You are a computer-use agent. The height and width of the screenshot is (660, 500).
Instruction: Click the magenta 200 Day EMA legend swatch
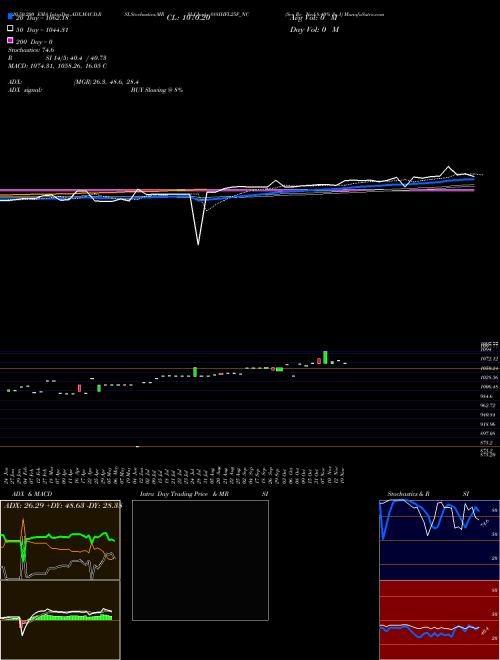(10, 40)
